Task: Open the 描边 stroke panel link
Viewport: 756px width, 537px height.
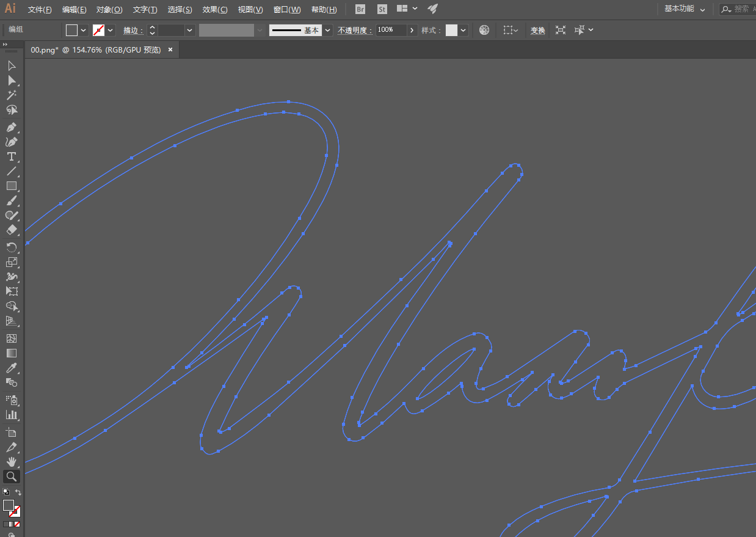Action: [x=133, y=30]
